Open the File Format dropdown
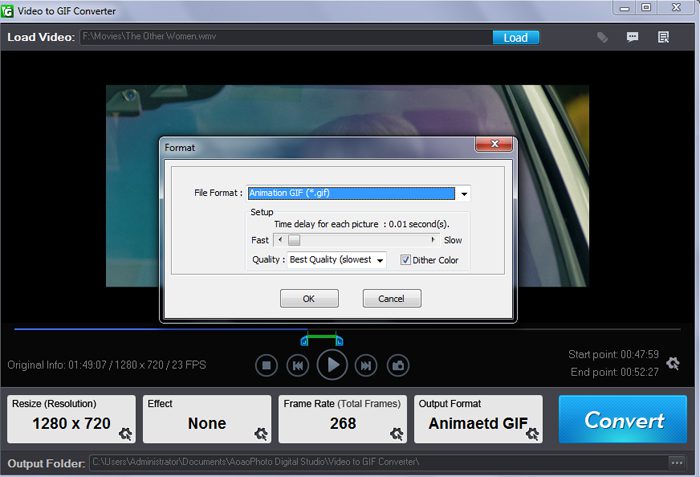 tap(464, 193)
